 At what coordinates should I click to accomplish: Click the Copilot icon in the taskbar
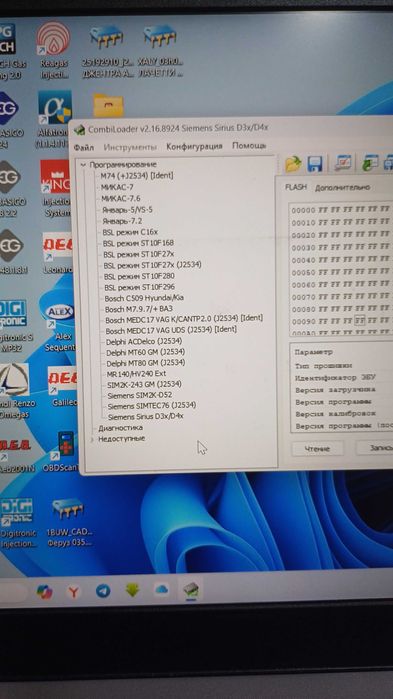click(45, 592)
